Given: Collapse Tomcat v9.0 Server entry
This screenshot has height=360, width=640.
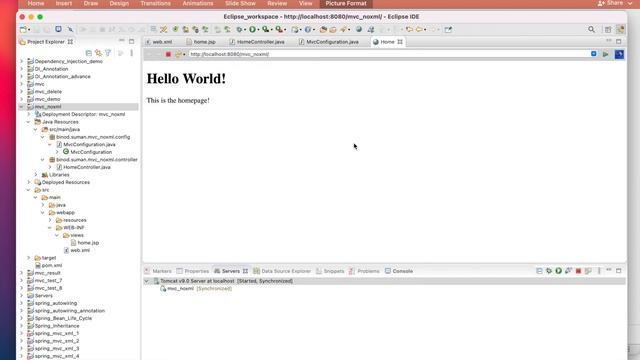Looking at the screenshot, I should (x=147, y=281).
